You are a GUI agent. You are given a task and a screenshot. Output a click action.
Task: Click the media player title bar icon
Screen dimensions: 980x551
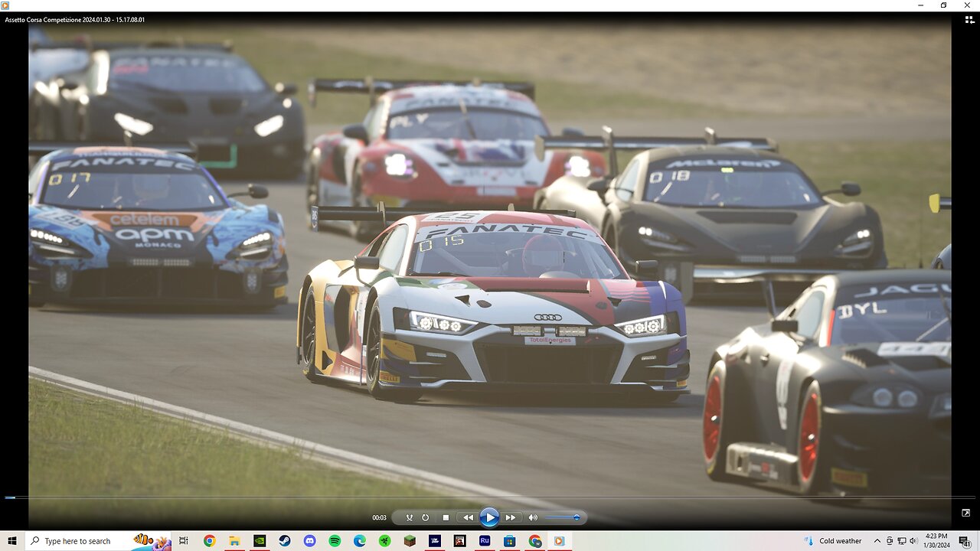click(5, 5)
